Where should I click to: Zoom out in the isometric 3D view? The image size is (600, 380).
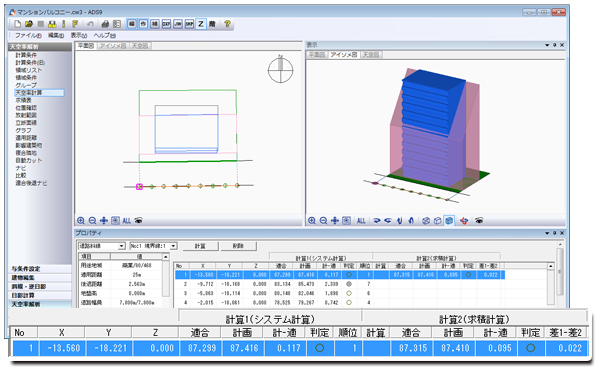pos(323,220)
